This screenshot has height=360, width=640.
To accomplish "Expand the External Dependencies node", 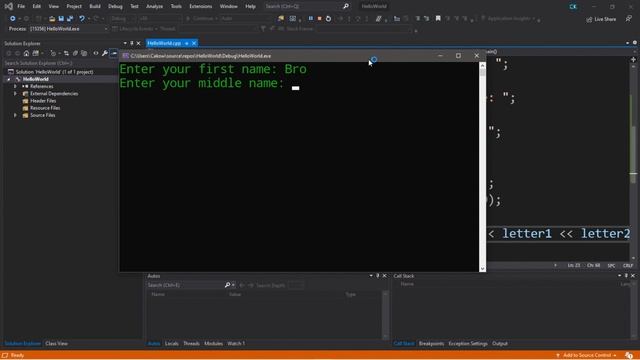I will tap(16, 94).
